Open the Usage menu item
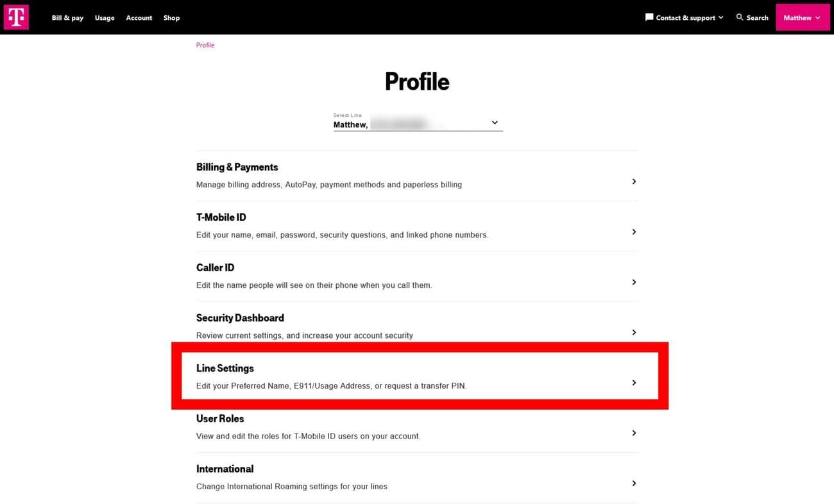Image resolution: width=834 pixels, height=504 pixels. (x=105, y=18)
